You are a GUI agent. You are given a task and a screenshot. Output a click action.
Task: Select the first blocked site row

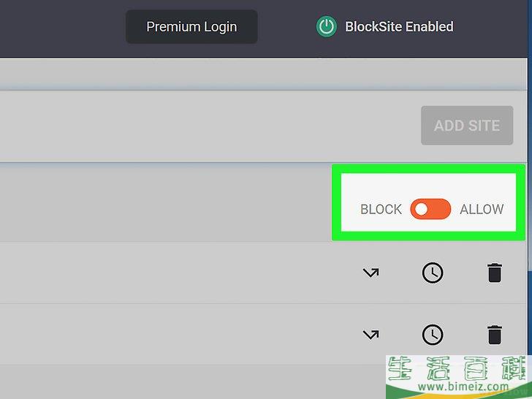tap(264, 273)
